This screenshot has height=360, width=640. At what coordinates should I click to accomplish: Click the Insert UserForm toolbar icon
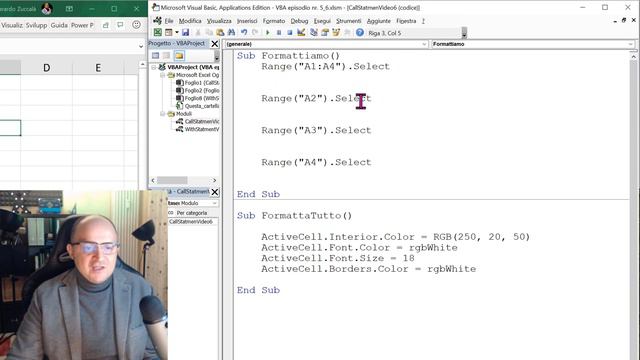click(x=168, y=33)
